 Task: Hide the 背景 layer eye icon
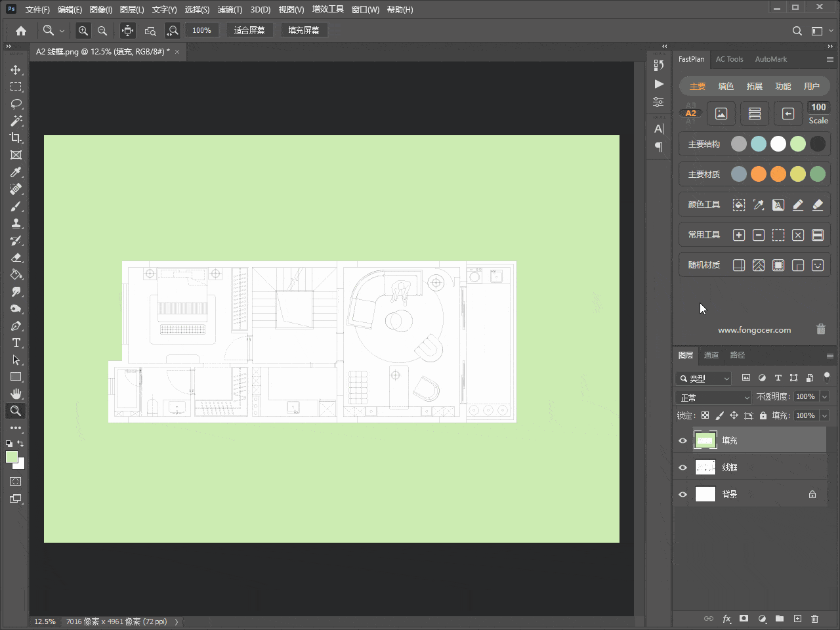coord(682,494)
